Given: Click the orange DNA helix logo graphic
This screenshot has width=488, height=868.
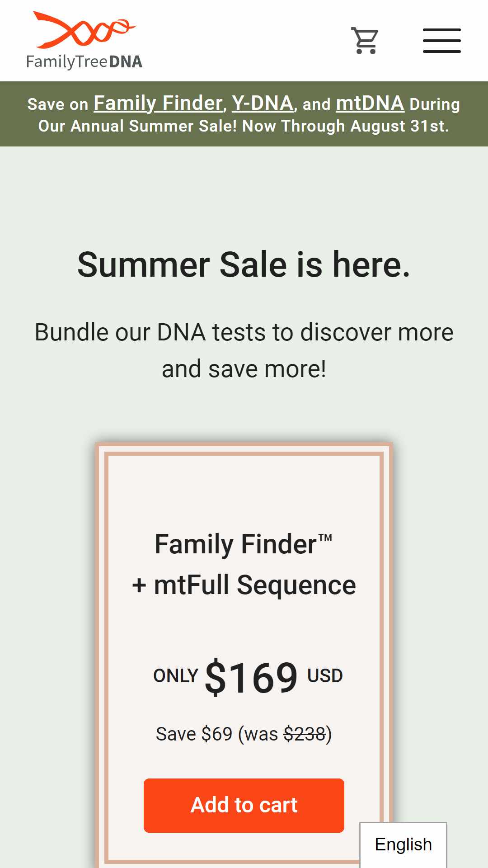Looking at the screenshot, I should tap(84, 29).
